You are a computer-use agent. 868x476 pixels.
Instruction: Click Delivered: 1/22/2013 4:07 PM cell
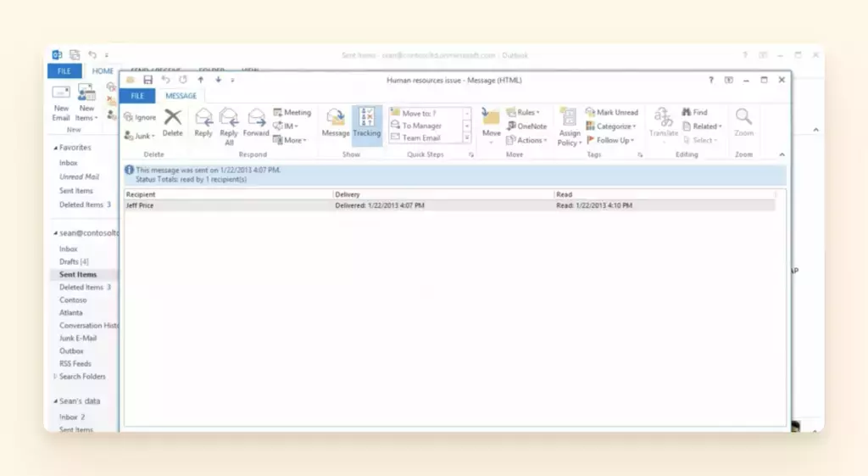tap(380, 205)
